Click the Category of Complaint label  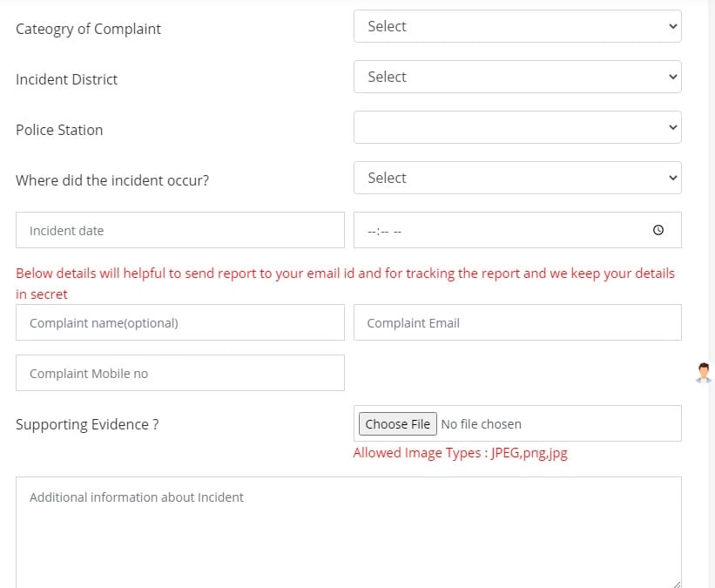pos(88,29)
